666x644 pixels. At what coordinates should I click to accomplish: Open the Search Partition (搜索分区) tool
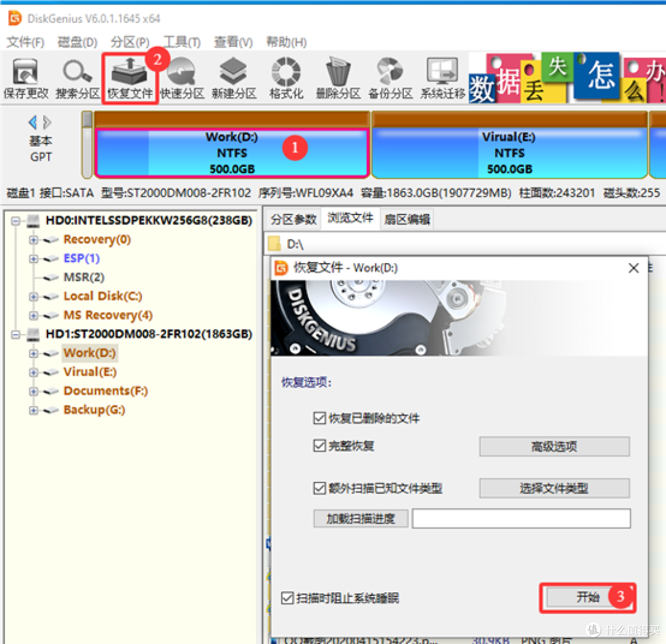point(77,78)
